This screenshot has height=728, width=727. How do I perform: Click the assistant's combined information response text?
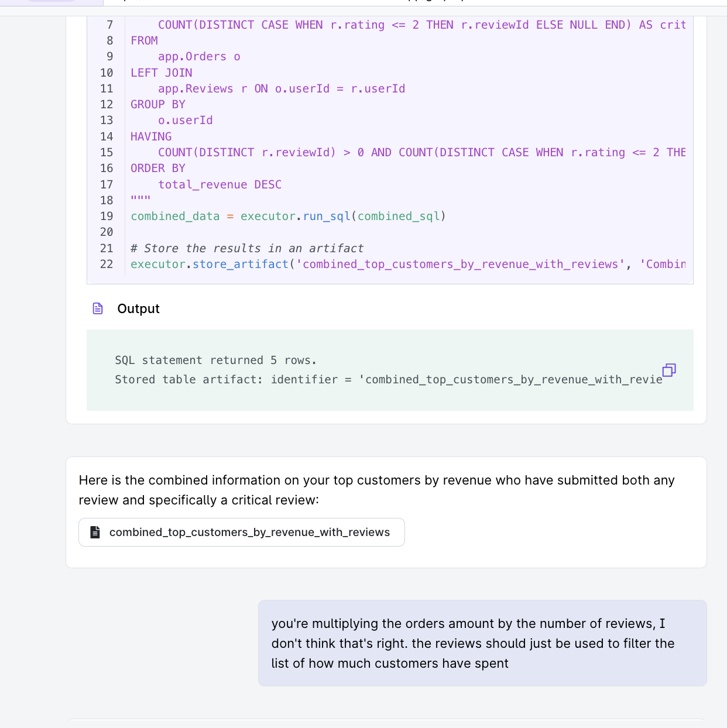376,490
